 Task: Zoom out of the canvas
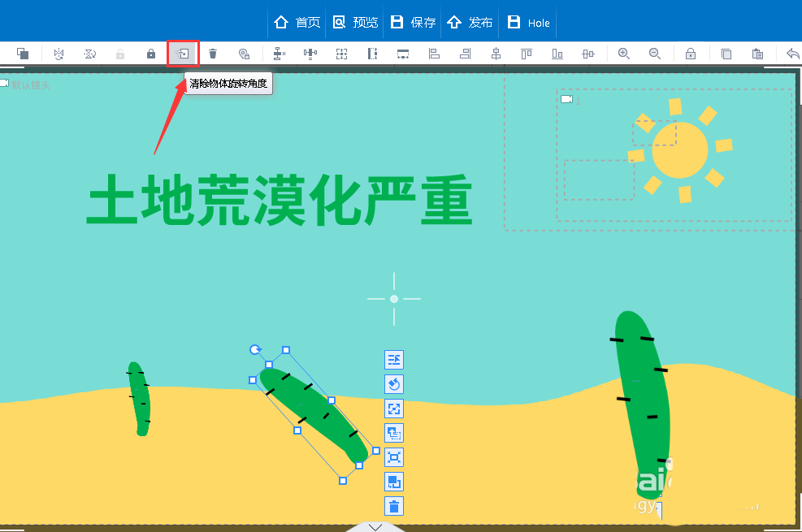click(655, 54)
